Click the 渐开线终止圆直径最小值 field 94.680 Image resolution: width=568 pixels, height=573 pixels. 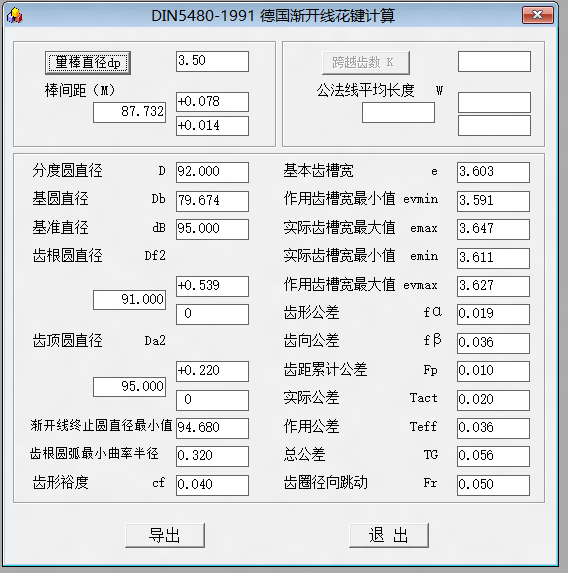[212, 428]
